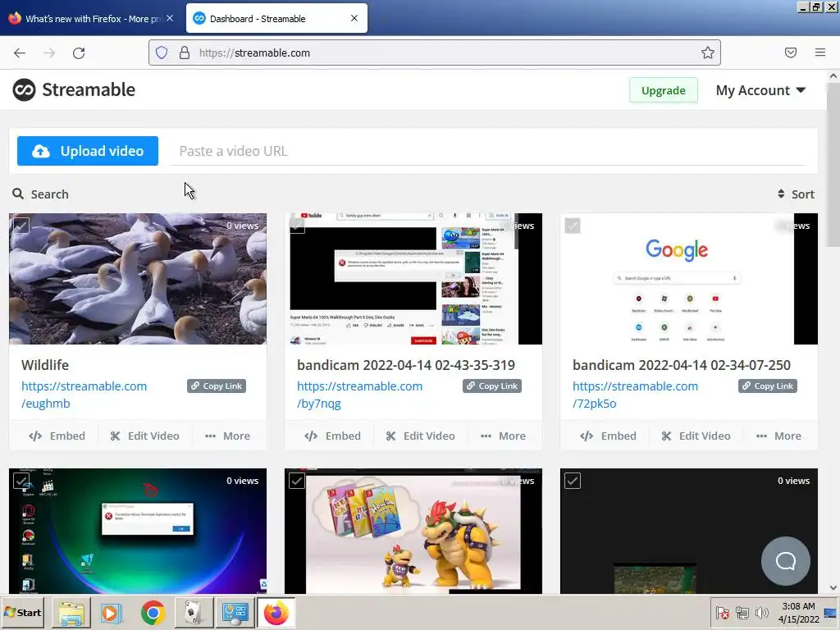Screen dimensions: 840x630
Task: Open More options for bandicam 02-43-35-319
Action: 503,436
